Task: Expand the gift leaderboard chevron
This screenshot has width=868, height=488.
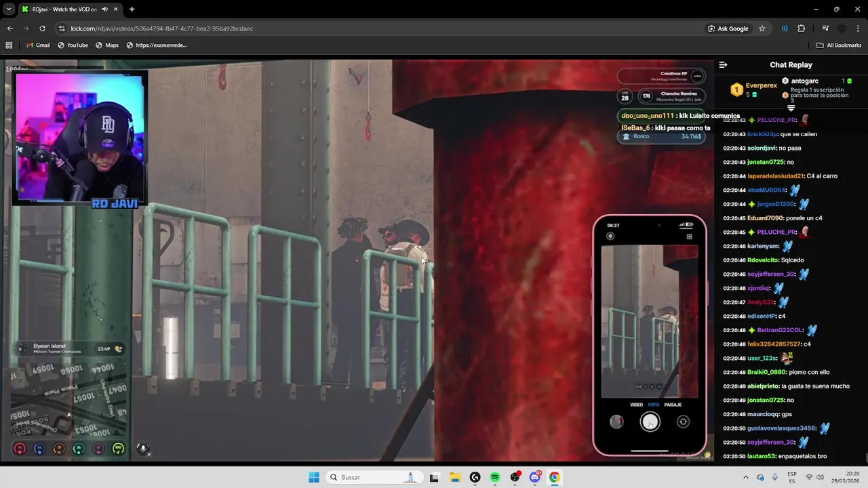Action: tap(791, 108)
